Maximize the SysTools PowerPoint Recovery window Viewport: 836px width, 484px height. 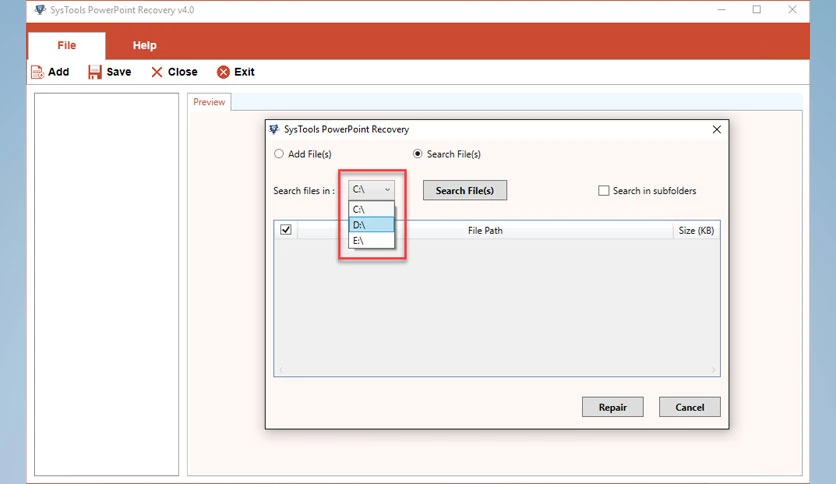pos(757,10)
